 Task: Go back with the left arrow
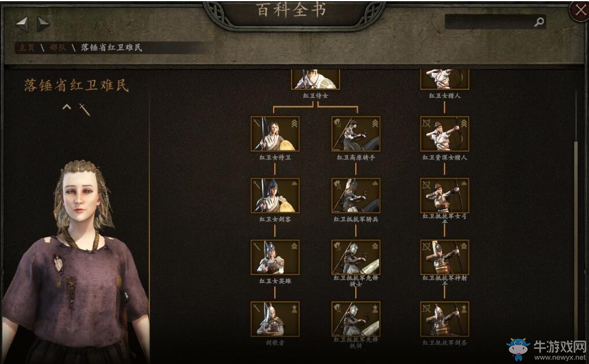(22, 24)
